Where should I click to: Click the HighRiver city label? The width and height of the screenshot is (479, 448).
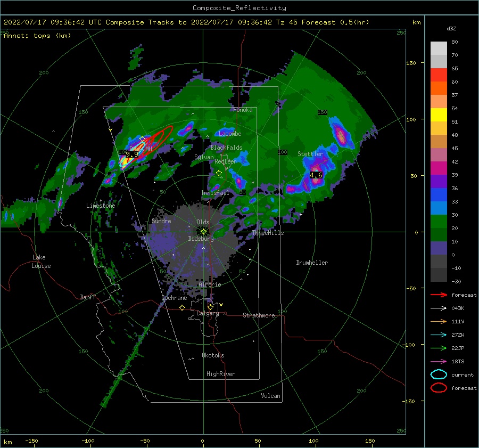pos(221,374)
